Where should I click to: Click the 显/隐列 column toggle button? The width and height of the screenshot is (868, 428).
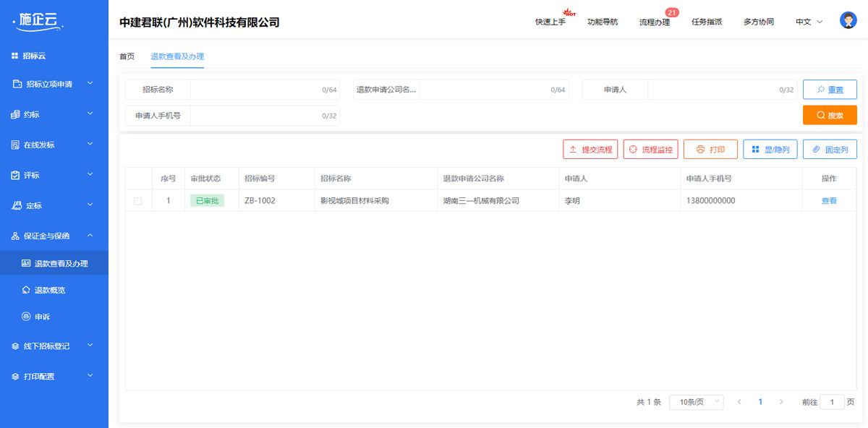[x=770, y=150]
